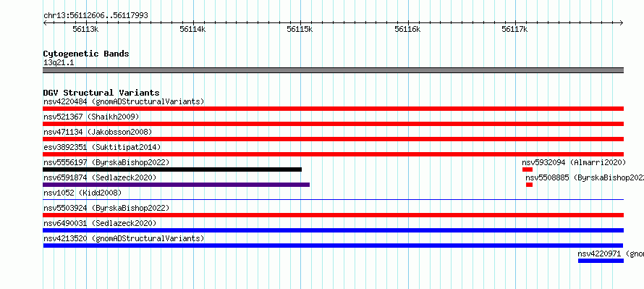This screenshot has height=289, width=644.
Task: Click the 13q21.1 band label
Action: click(x=59, y=63)
